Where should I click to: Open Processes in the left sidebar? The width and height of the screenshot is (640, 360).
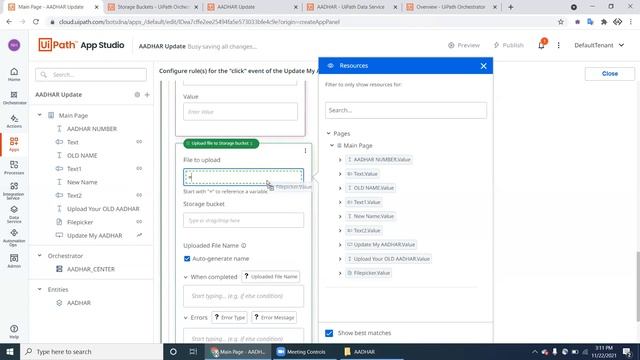click(x=14, y=167)
